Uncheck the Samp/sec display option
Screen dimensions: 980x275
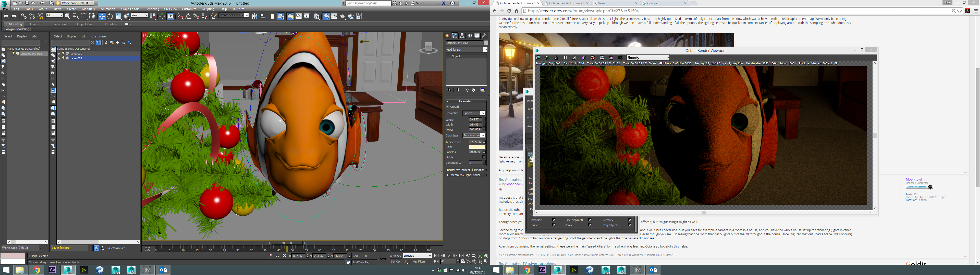tap(554, 220)
